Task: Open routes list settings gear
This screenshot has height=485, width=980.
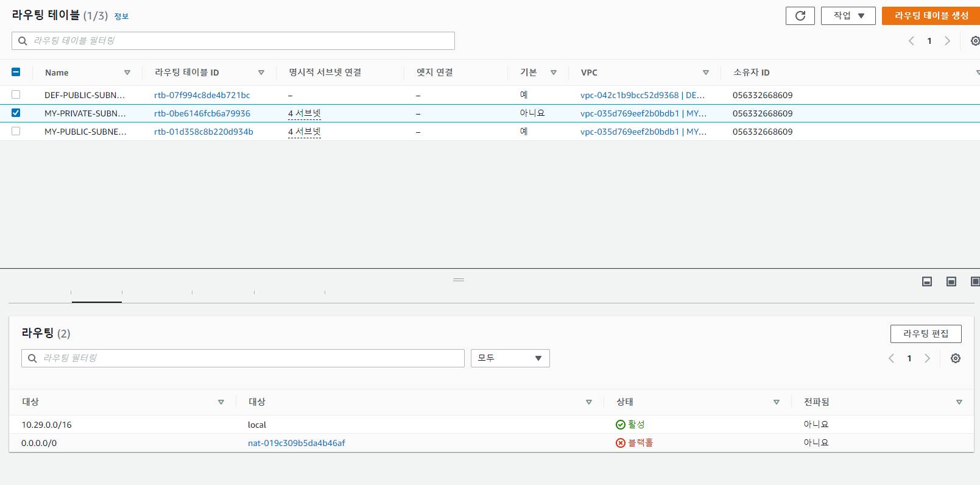Action: click(956, 358)
